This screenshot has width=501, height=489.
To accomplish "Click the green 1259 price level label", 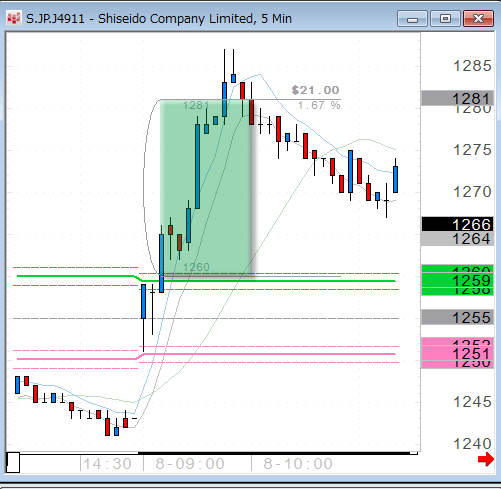I will pyautogui.click(x=457, y=281).
